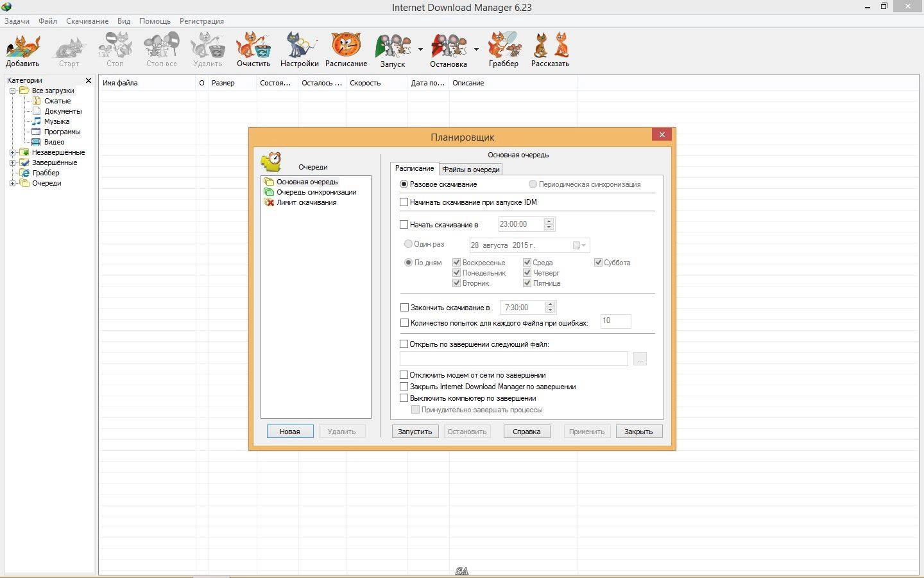Expand the Завершённые tree node
The image size is (924, 578).
pos(12,162)
